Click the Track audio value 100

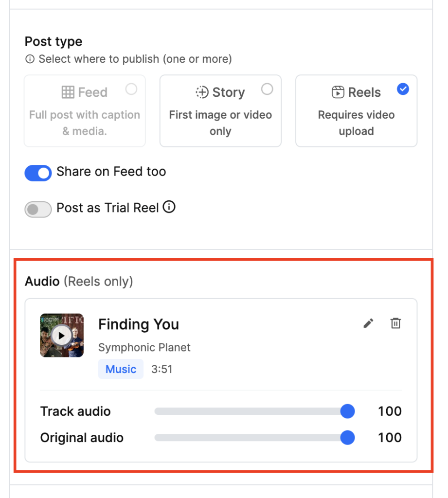click(x=390, y=411)
